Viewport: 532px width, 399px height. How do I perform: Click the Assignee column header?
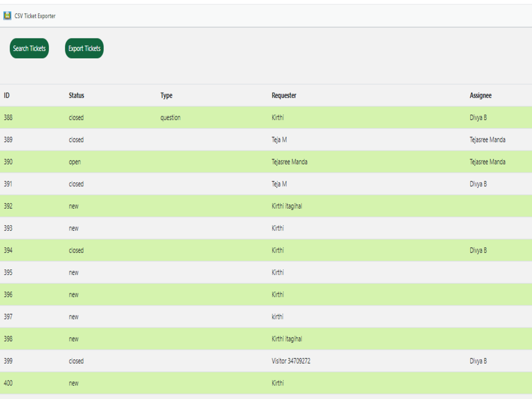tap(479, 96)
